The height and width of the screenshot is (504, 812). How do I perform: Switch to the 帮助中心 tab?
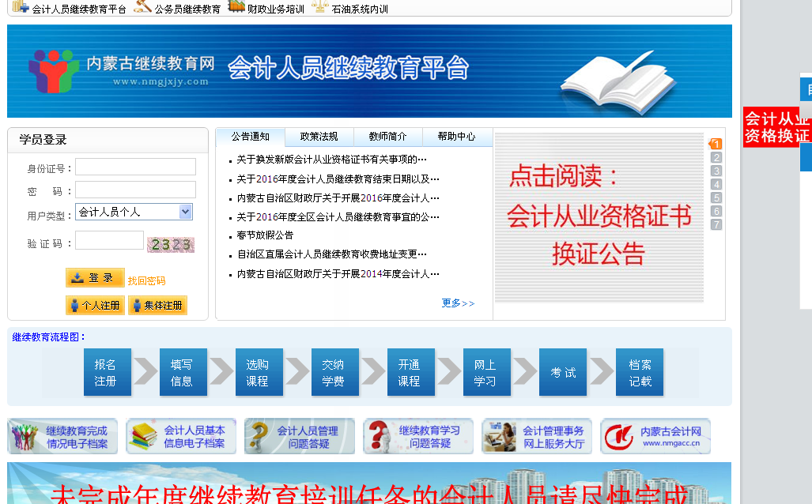pos(456,137)
